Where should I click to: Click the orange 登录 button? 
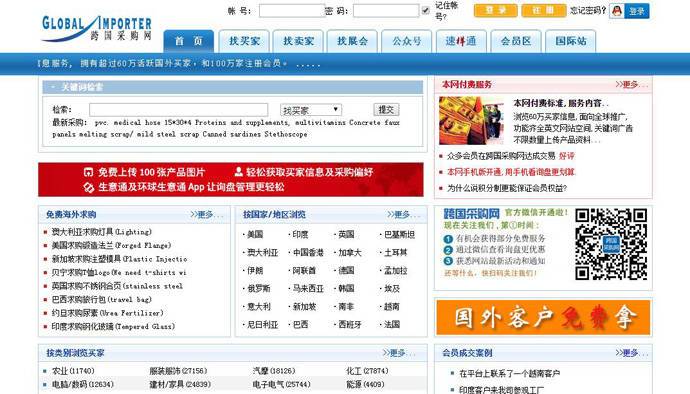point(495,11)
